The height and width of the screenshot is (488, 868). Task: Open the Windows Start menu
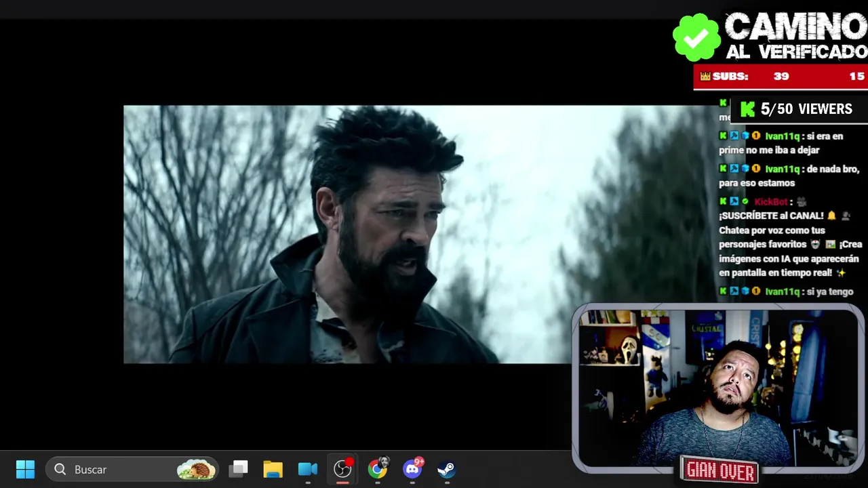25,469
